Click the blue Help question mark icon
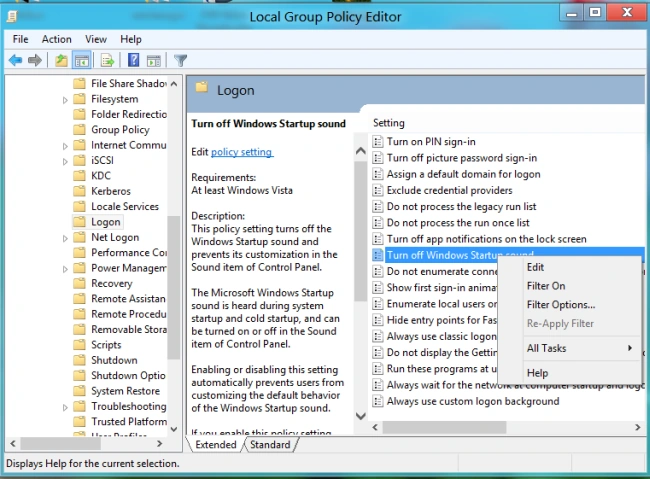 133,61
